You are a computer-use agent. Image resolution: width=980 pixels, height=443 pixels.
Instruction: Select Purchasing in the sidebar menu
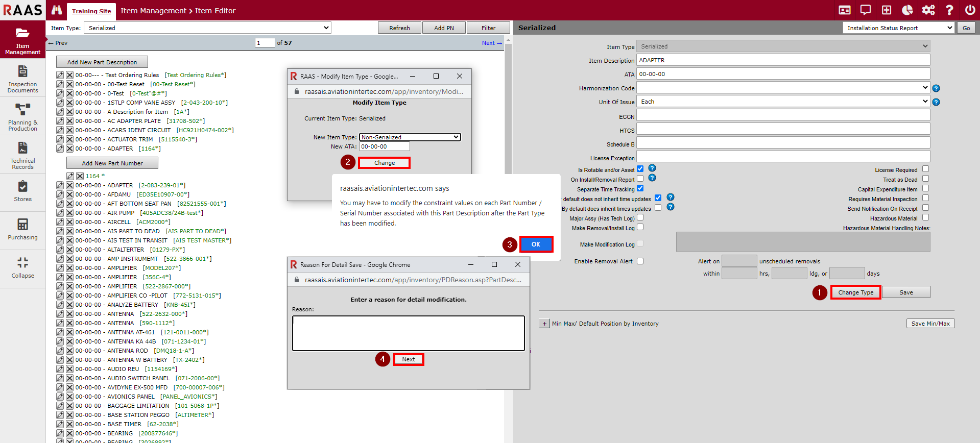(22, 229)
